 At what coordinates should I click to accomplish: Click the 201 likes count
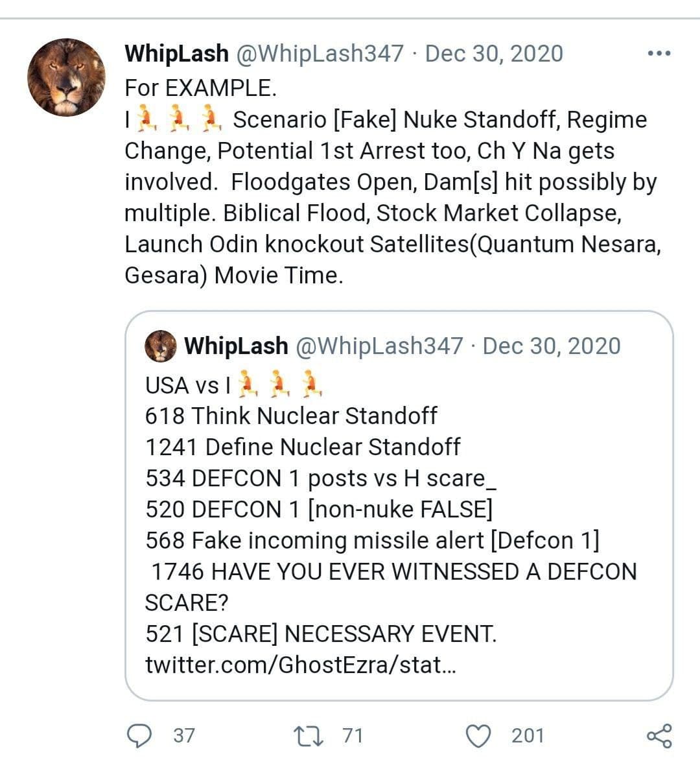point(528,736)
